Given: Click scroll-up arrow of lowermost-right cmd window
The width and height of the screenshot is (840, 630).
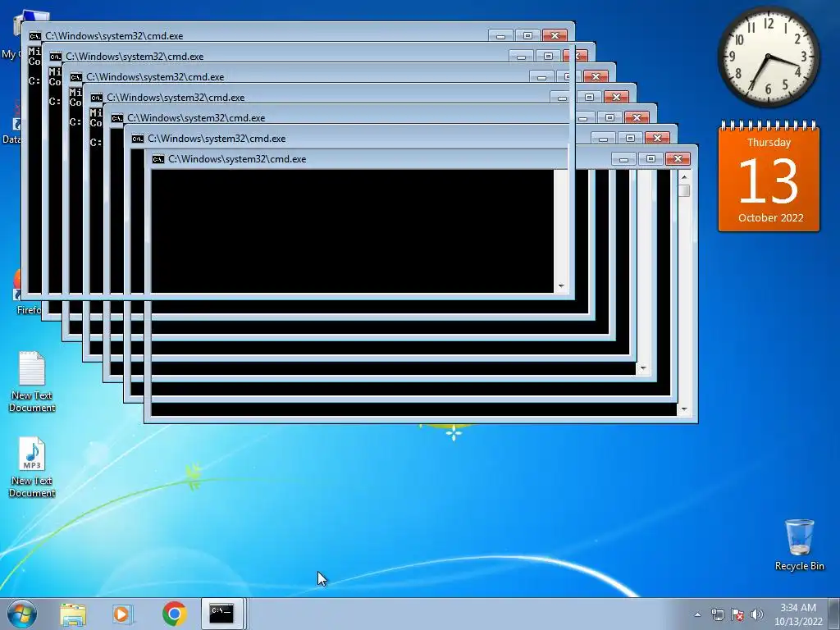Looking at the screenshot, I should 684,176.
